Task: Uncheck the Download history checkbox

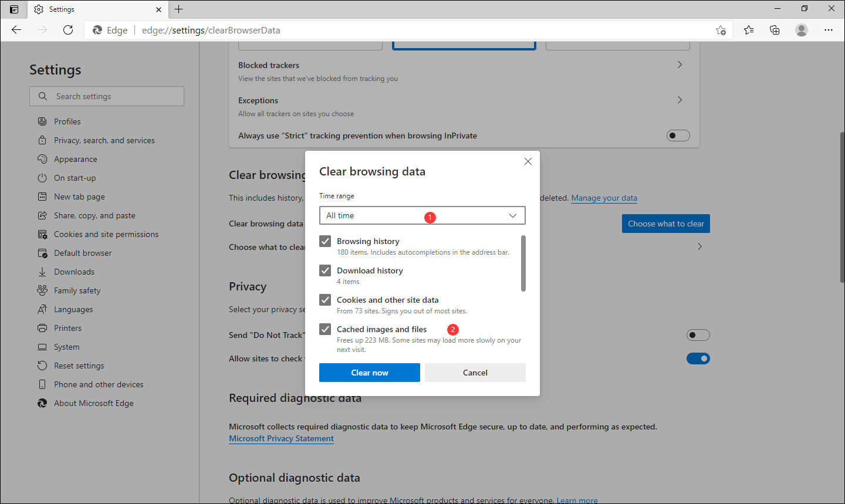Action: click(x=325, y=270)
